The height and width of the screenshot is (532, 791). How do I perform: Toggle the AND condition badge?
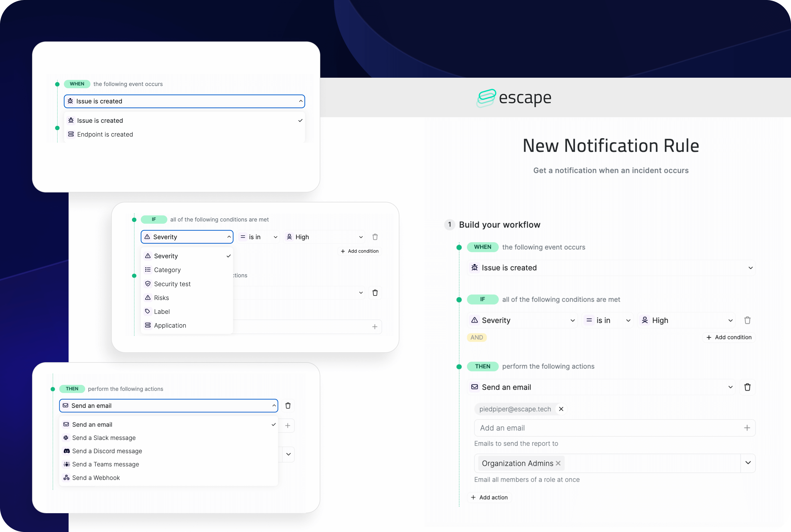pyautogui.click(x=477, y=337)
